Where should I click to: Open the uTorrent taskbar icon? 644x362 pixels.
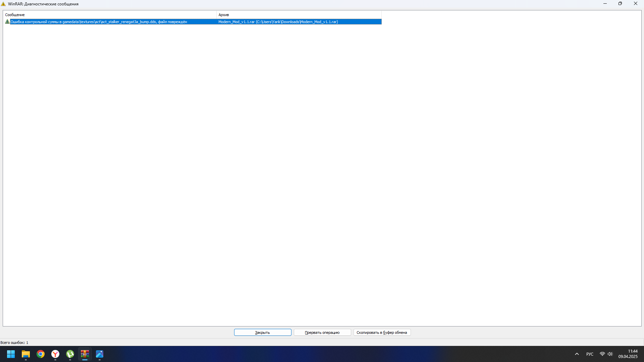[x=70, y=354]
